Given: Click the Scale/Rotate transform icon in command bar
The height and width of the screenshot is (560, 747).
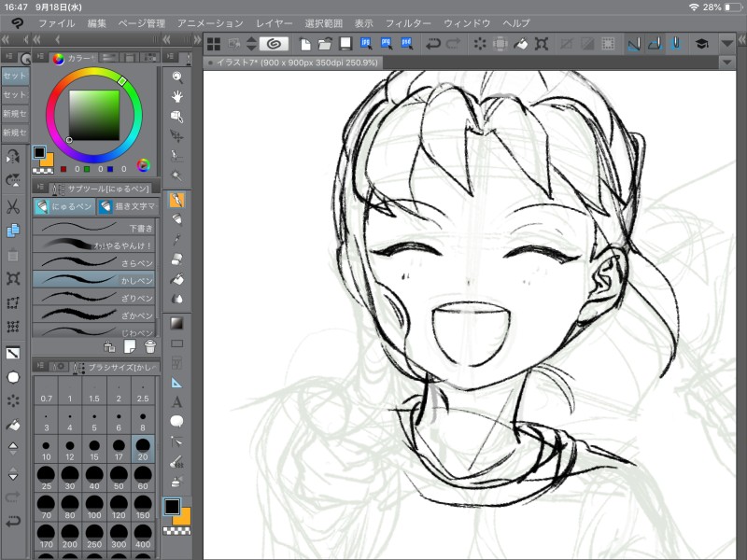Looking at the screenshot, I should pyautogui.click(x=542, y=44).
